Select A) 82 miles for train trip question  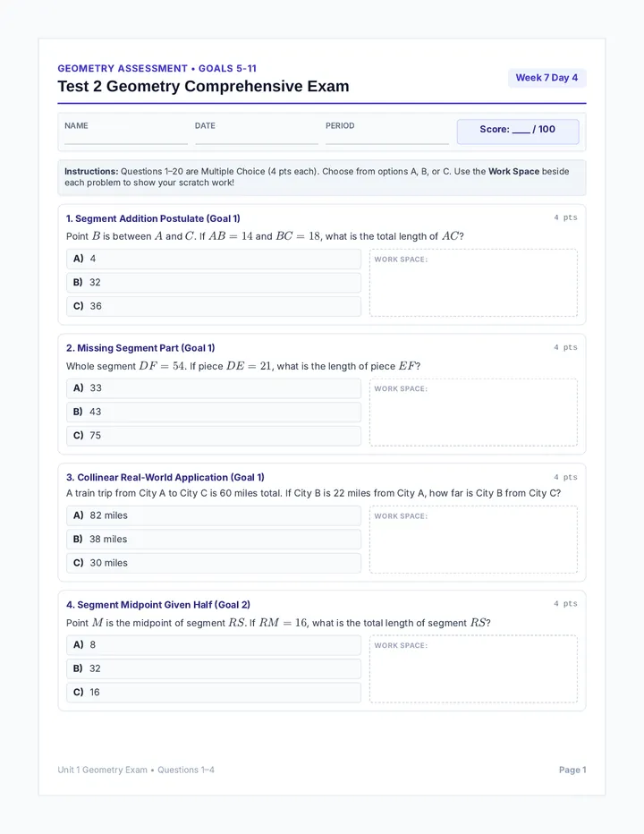(213, 515)
